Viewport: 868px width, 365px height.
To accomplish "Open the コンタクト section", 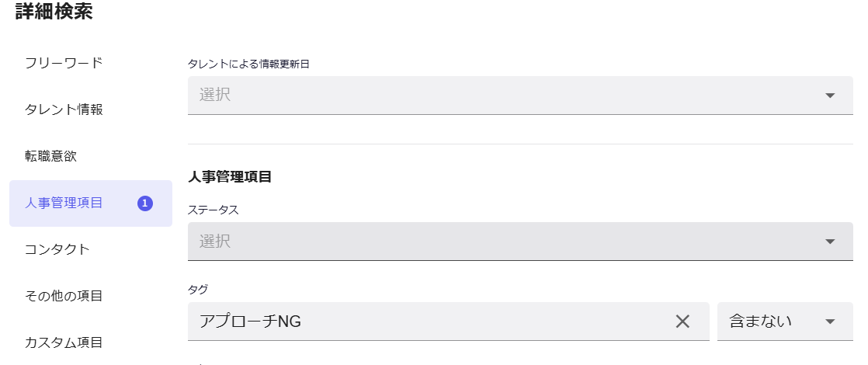I will pyautogui.click(x=57, y=249).
